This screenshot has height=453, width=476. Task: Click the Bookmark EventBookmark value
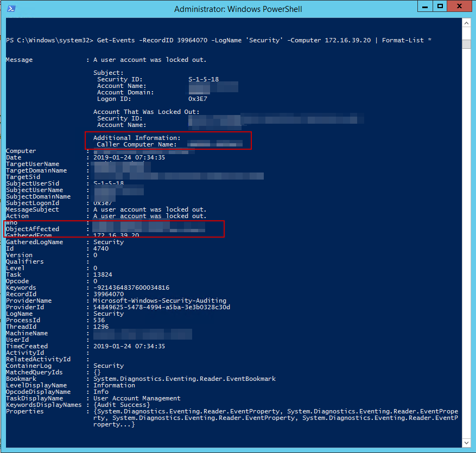point(185,379)
